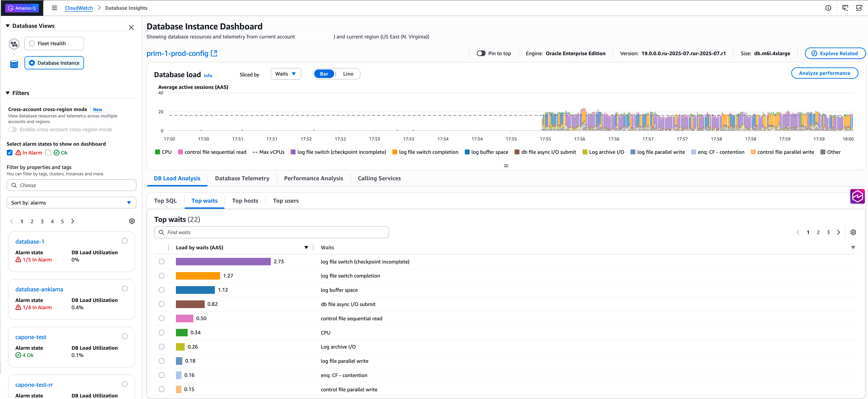The width and height of the screenshot is (868, 399).
Task: Open the database list settings gear
Action: click(132, 221)
